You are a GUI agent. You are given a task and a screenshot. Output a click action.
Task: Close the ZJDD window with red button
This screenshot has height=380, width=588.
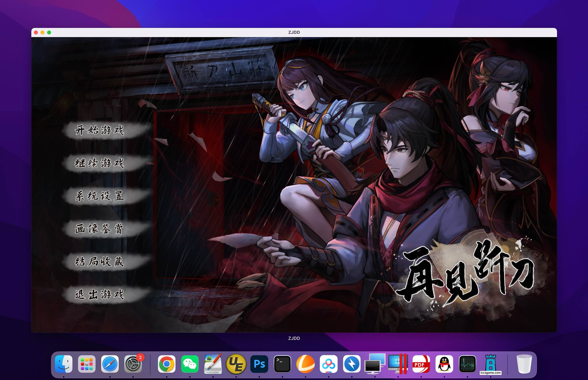pos(36,32)
